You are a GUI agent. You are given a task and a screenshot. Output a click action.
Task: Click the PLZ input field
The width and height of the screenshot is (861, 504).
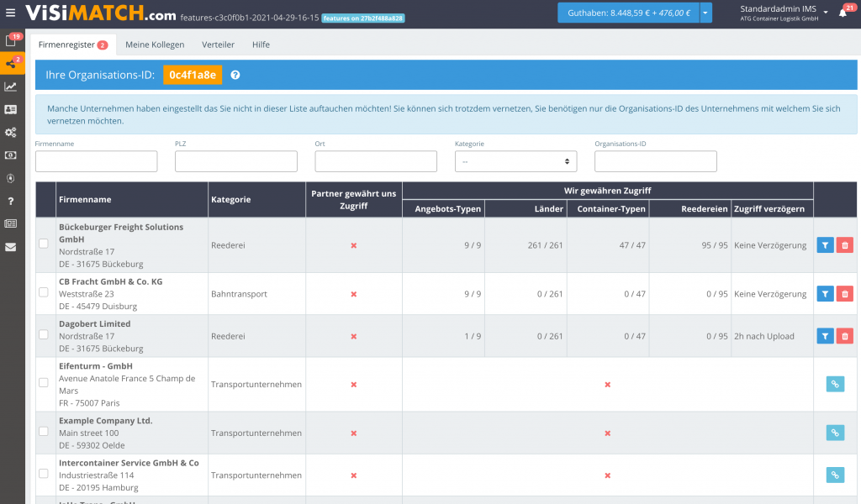236,161
